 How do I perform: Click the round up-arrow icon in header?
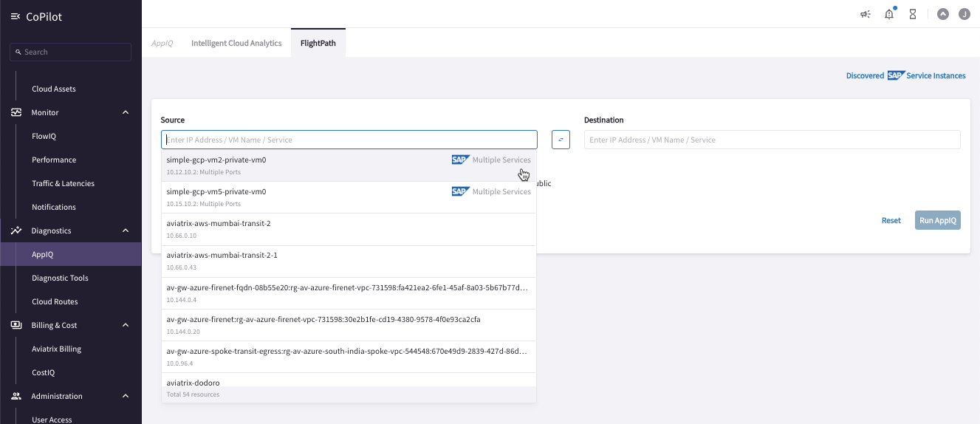coord(942,14)
